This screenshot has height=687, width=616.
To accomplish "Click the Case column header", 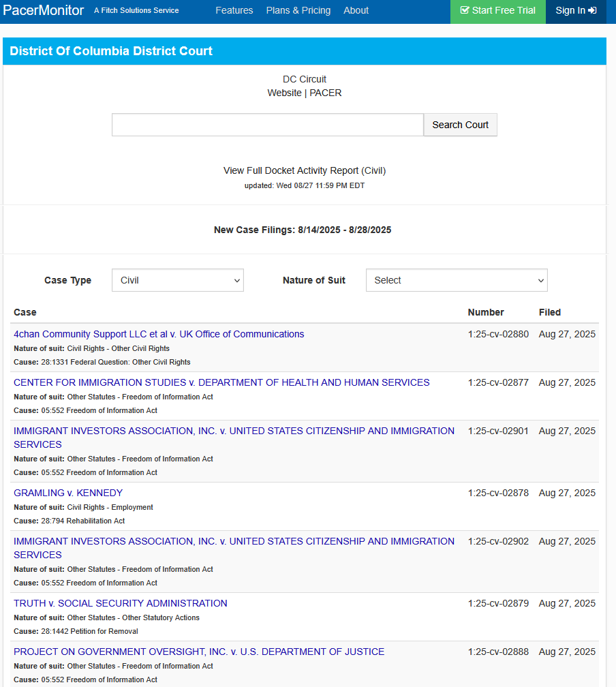I will tap(25, 312).
